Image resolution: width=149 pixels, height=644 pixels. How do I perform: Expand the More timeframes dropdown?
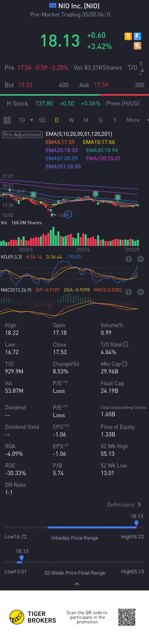coord(148,120)
